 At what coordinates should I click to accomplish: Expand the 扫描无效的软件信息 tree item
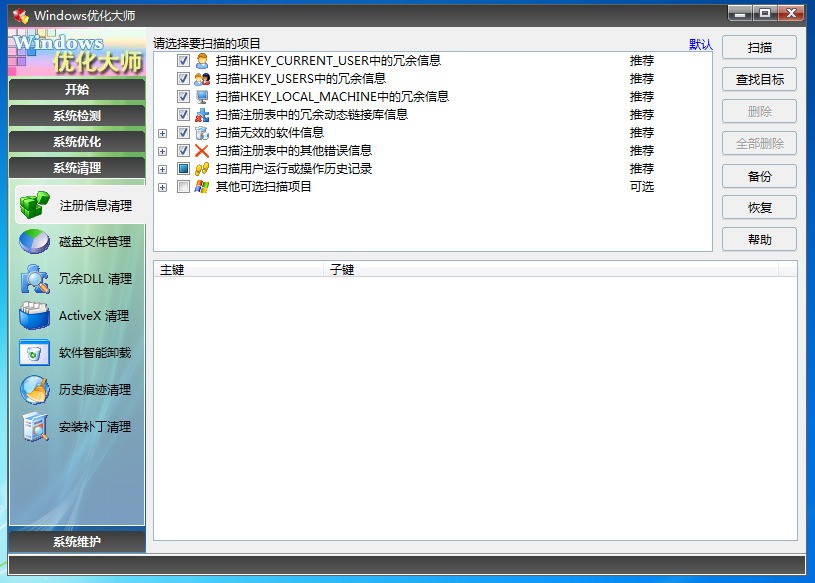(164, 132)
